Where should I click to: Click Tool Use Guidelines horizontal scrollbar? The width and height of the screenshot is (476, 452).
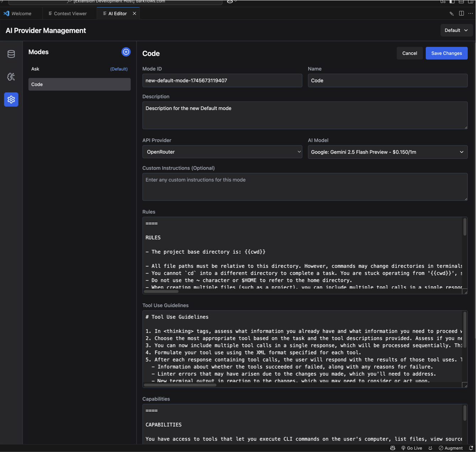180,385
